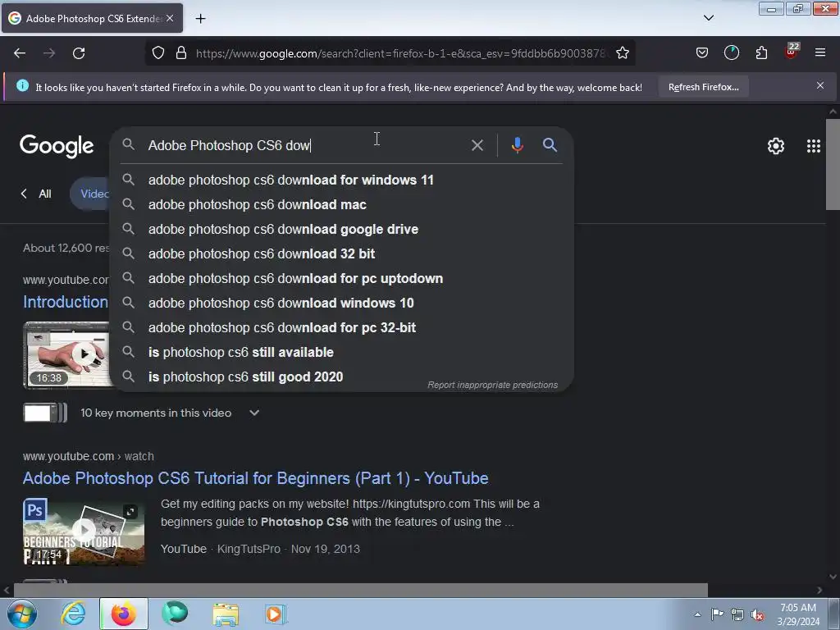The width and height of the screenshot is (840, 630).
Task: Reload the current page
Action: tap(79, 53)
